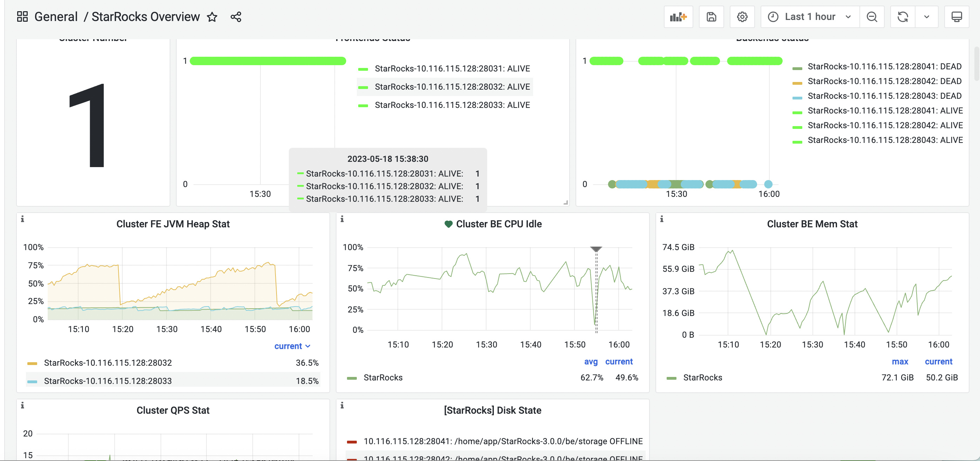The width and height of the screenshot is (980, 461).
Task: Open Cluster BE CPU Idle panel title menu
Action: pyautogui.click(x=499, y=224)
